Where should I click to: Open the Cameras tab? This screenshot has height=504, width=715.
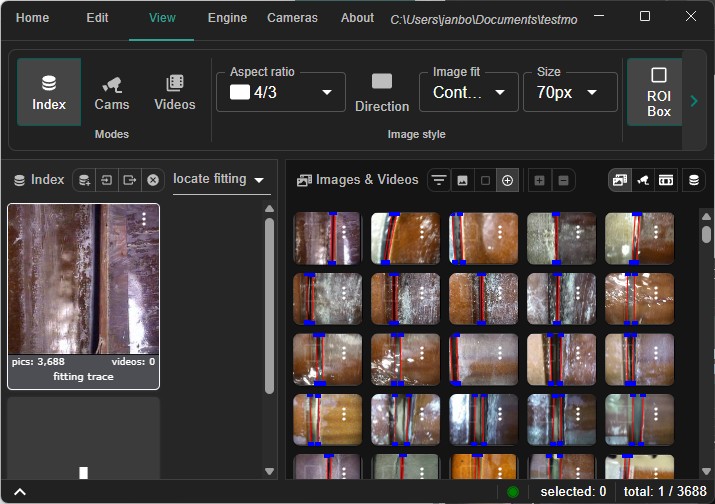(x=292, y=18)
